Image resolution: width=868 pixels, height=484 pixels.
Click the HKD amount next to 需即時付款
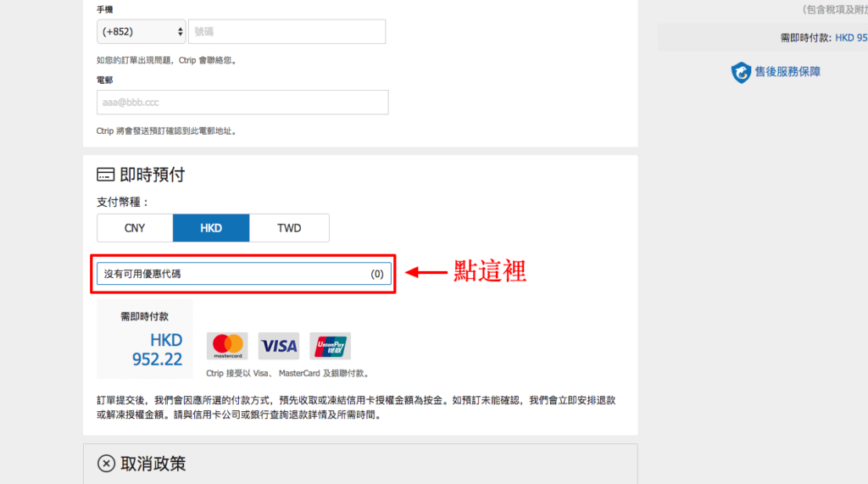click(851, 37)
